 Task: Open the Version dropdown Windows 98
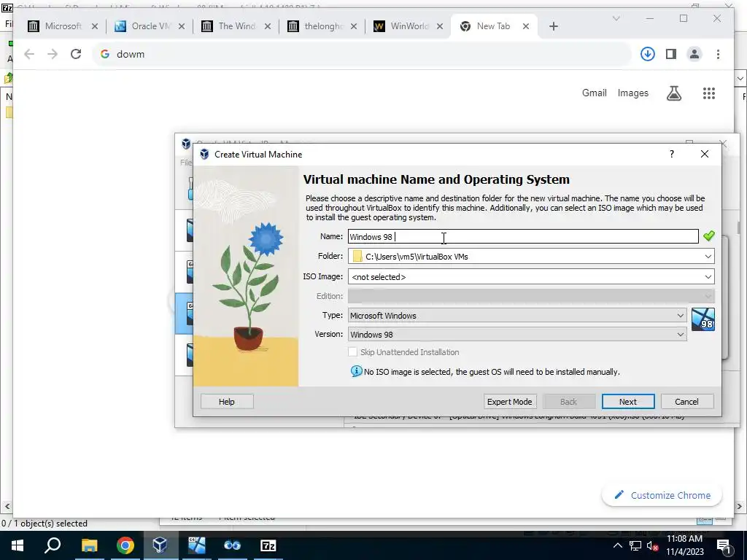pyautogui.click(x=517, y=334)
